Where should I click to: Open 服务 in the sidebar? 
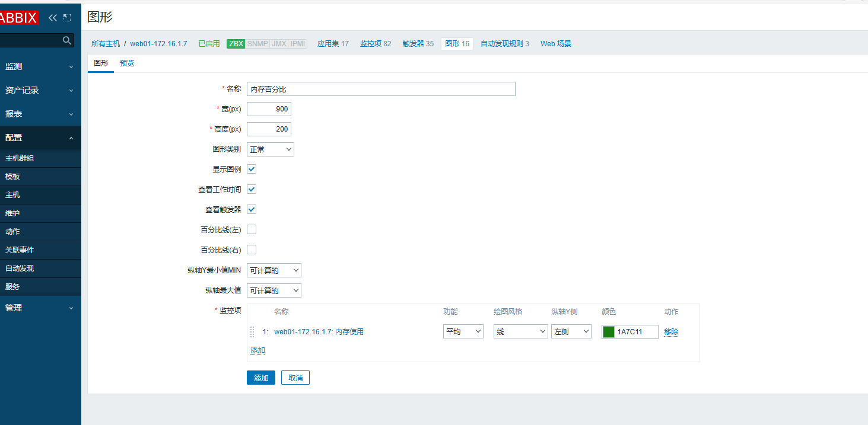(40, 287)
